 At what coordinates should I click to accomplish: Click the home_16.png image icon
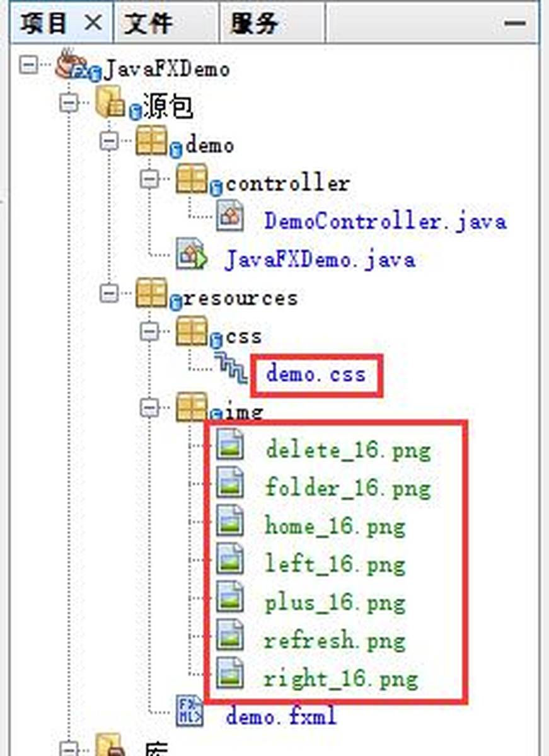[230, 521]
